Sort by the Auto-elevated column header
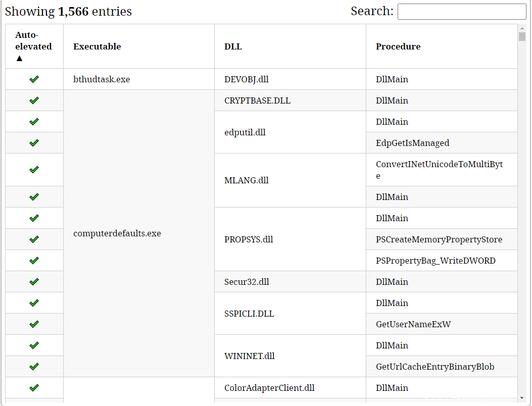This screenshot has height=406, width=532. coord(33,46)
